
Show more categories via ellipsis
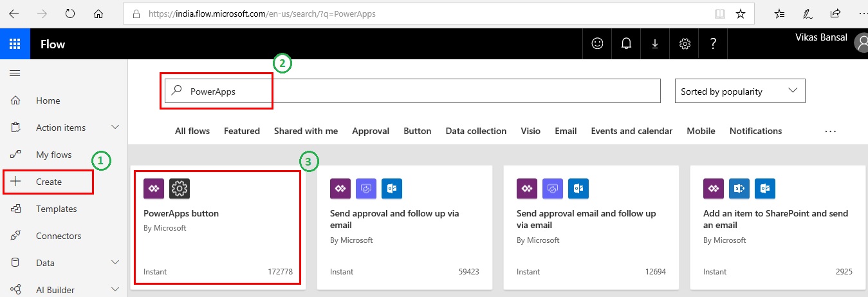[x=830, y=131]
